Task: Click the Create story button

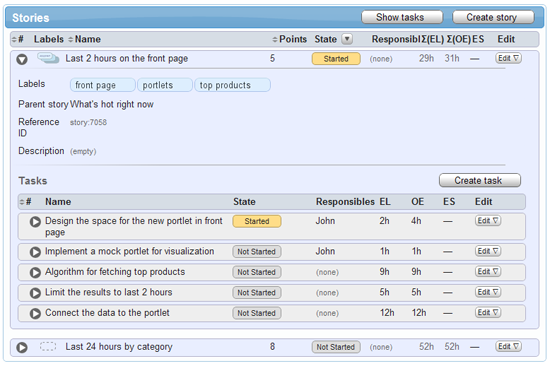Action: pyautogui.click(x=493, y=17)
